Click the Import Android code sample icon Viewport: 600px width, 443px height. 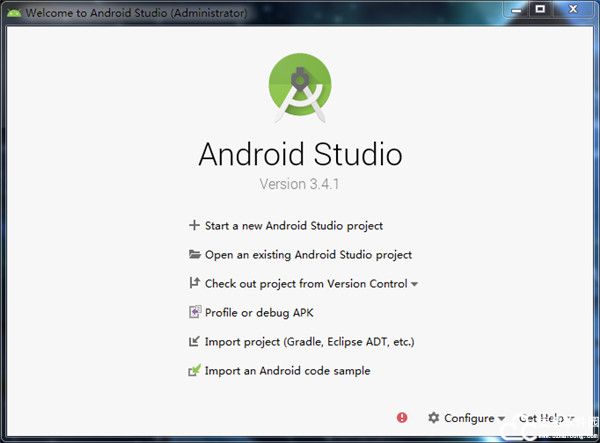194,370
